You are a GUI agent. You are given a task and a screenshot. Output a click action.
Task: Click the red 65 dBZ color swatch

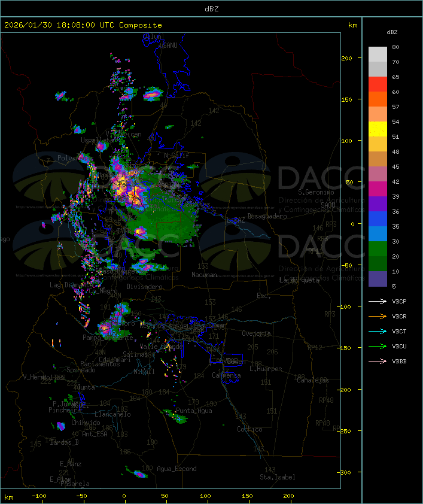[378, 84]
